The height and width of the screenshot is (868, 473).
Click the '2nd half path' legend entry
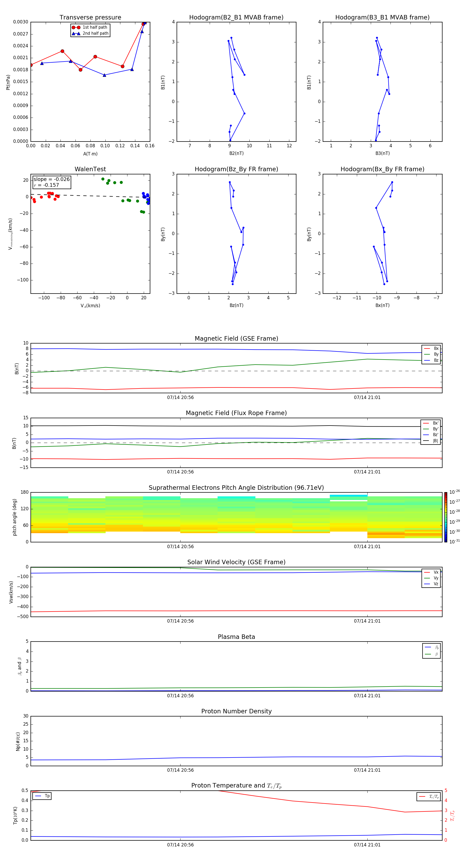tap(90, 33)
